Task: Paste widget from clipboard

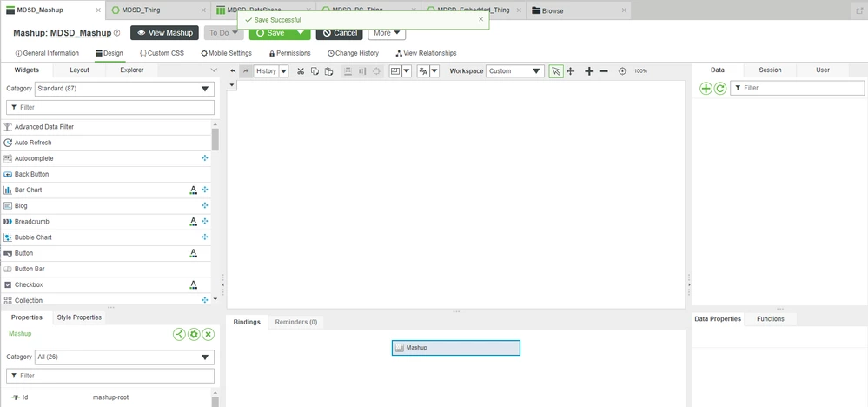Action: point(328,71)
